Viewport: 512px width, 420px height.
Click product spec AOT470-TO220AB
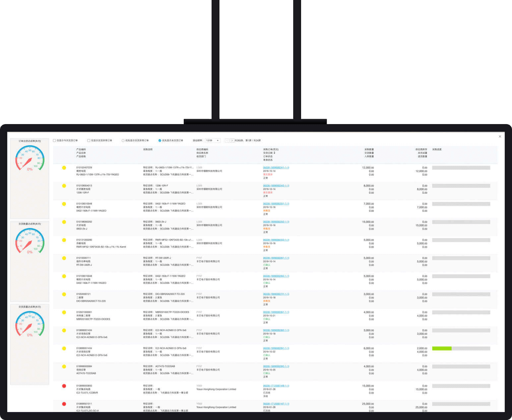click(x=86, y=374)
